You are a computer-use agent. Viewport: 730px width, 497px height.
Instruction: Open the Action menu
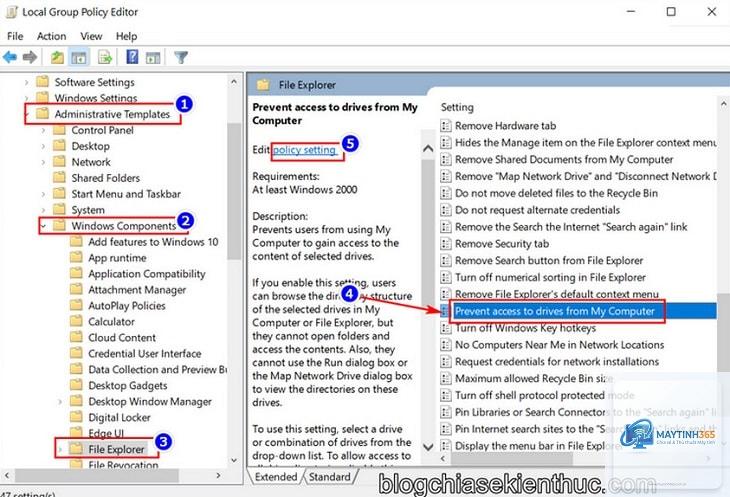click(x=51, y=36)
